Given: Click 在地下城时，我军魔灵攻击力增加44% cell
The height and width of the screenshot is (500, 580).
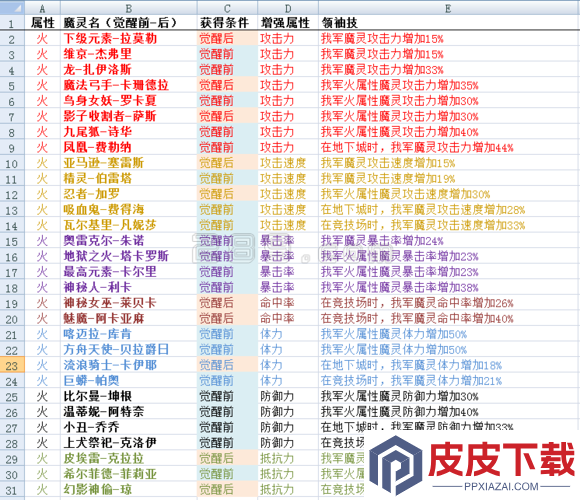Looking at the screenshot, I should (449, 147).
